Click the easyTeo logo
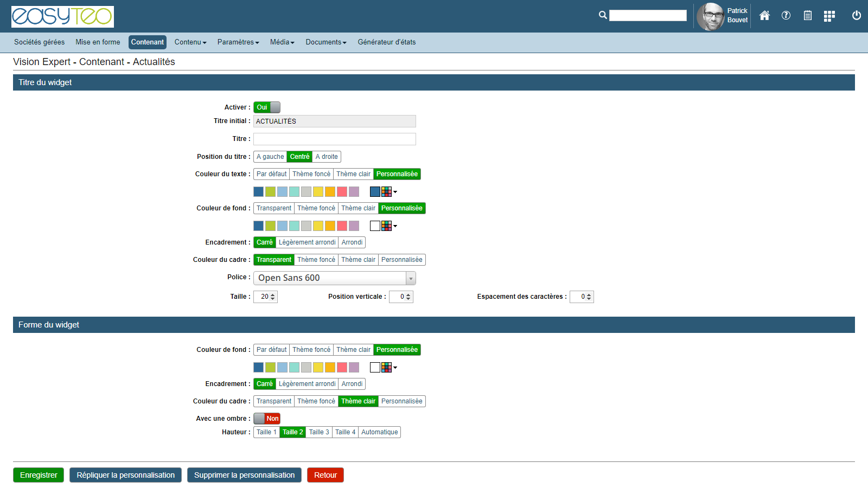 pyautogui.click(x=62, y=17)
